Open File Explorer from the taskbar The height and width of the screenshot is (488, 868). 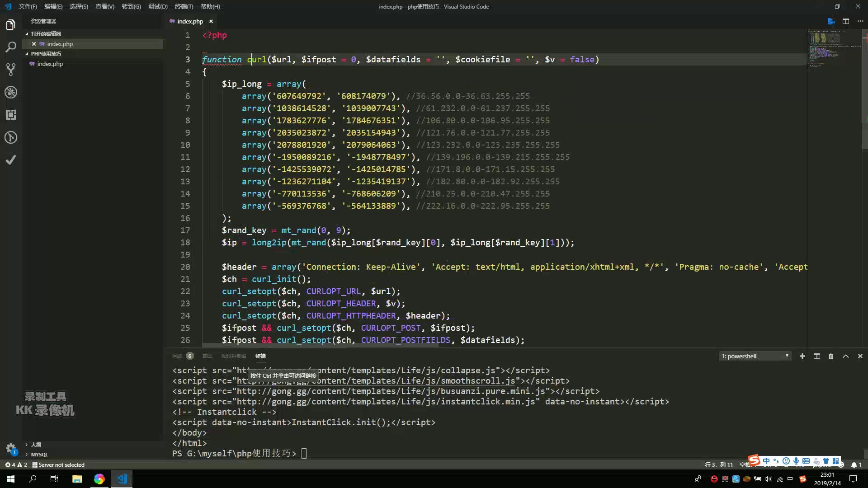[x=77, y=479]
